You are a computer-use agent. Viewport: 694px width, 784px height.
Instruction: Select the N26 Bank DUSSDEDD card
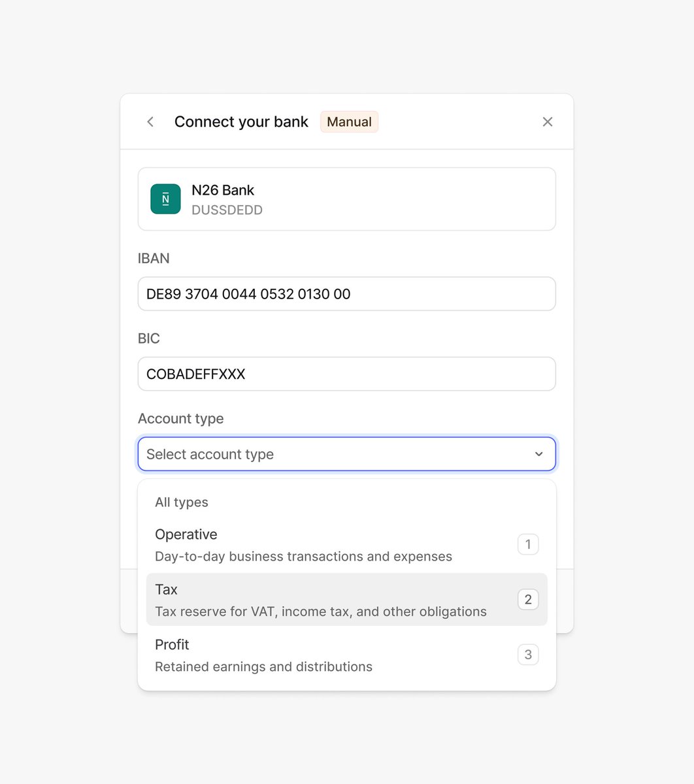(x=347, y=199)
